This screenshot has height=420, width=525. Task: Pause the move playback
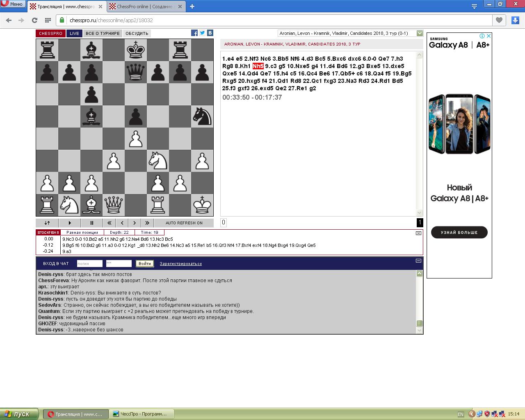coord(91,223)
